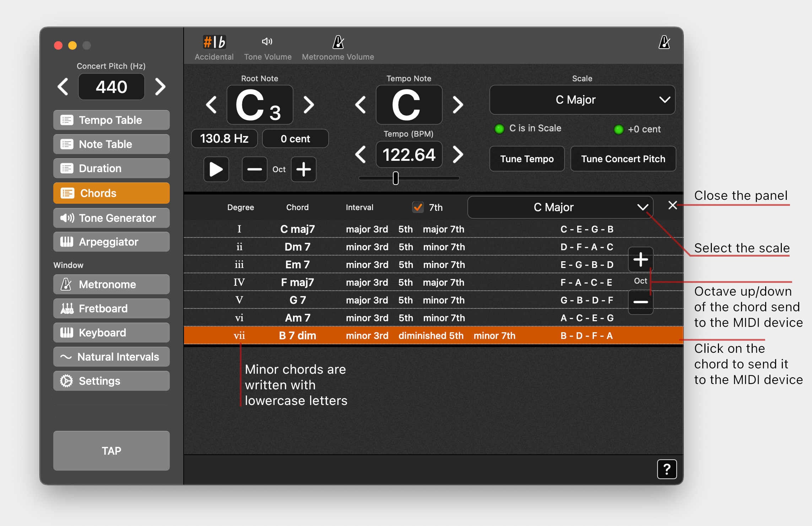This screenshot has height=526, width=812.
Task: Lower the root note octave with the minus button
Action: coord(254,169)
